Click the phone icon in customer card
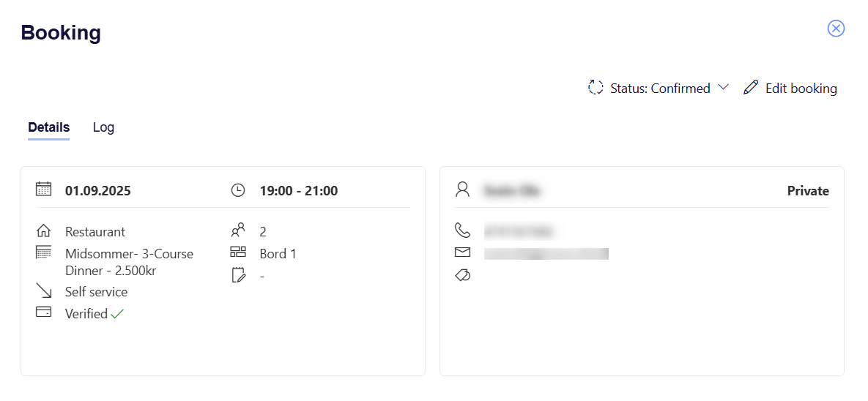This screenshot has width=868, height=401. [x=462, y=231]
